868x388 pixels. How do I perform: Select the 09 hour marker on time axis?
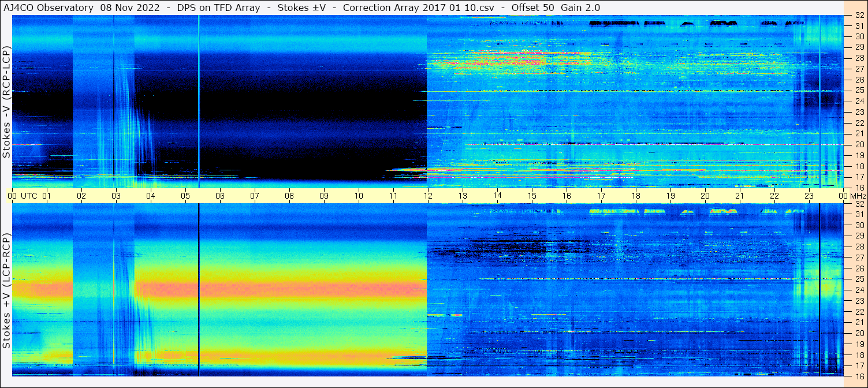(324, 196)
